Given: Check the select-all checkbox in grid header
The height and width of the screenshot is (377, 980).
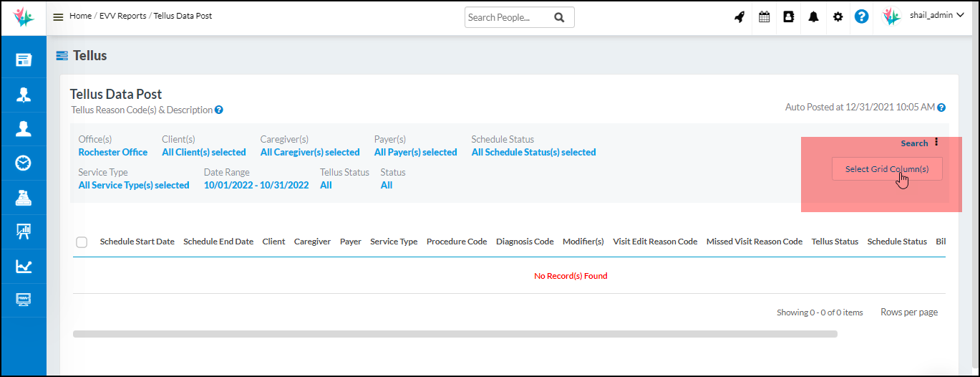Looking at the screenshot, I should tap(82, 242).
